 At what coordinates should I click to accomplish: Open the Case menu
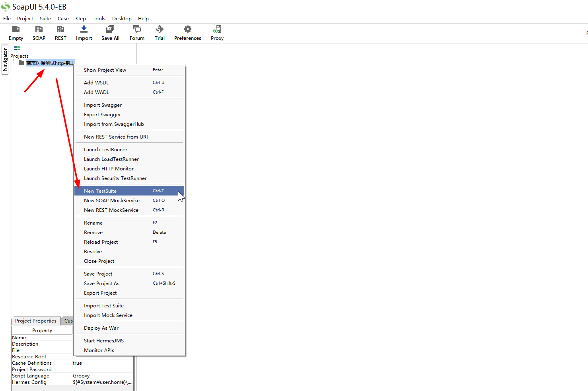(x=63, y=18)
